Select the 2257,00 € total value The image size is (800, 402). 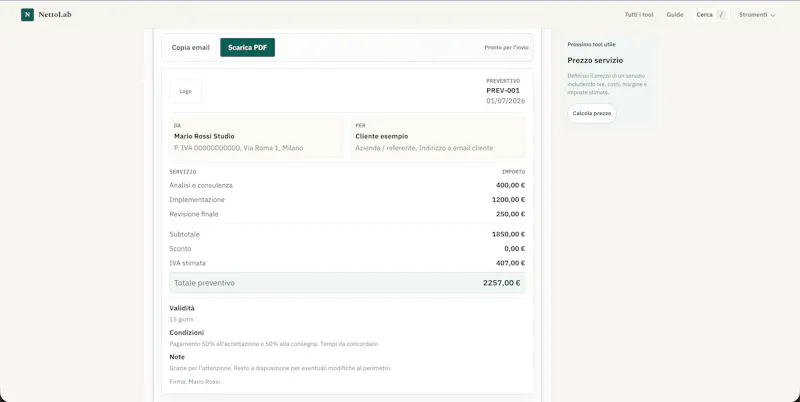pos(502,283)
